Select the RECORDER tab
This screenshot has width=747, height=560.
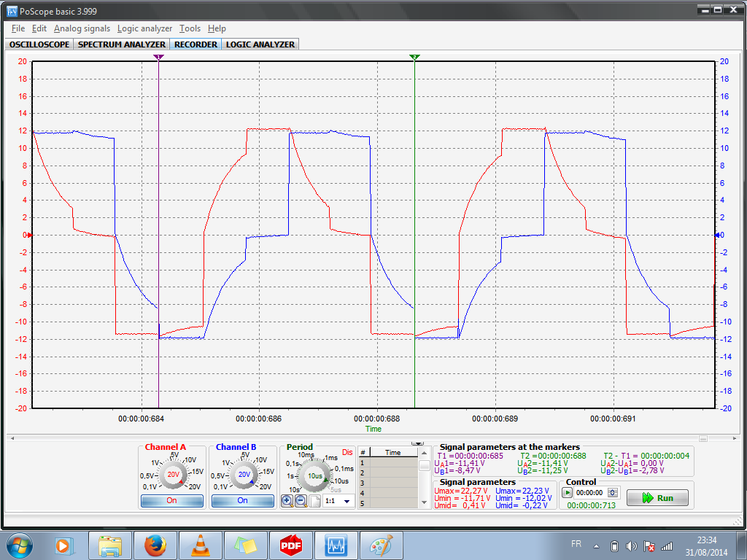(196, 44)
